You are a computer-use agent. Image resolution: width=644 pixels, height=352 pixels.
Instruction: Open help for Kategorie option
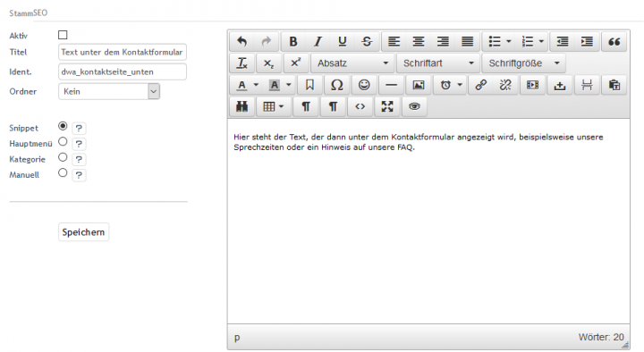coord(79,159)
